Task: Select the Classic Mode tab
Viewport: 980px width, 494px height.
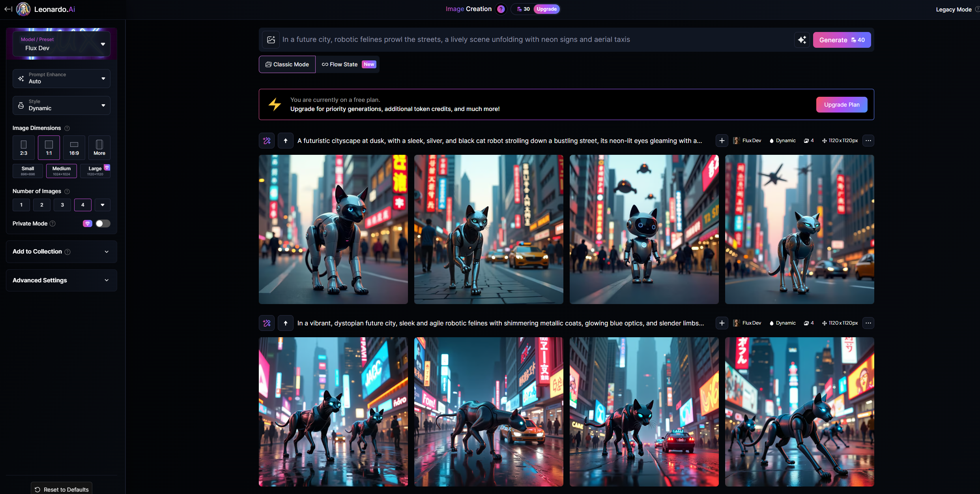Action: [287, 64]
